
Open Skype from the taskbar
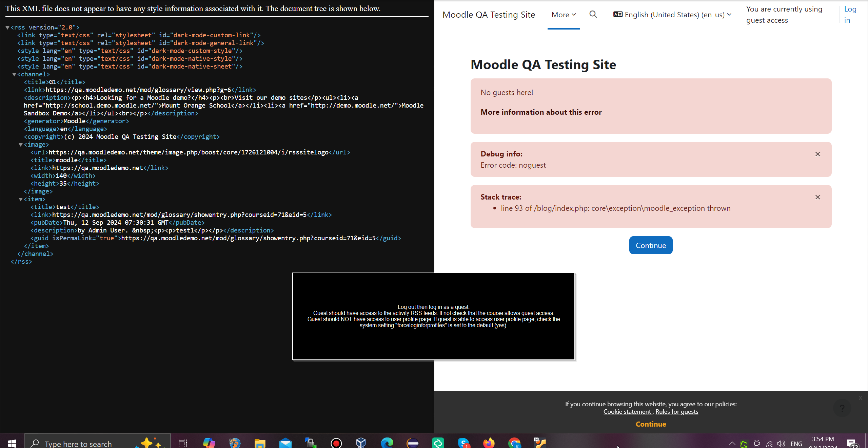point(463,443)
